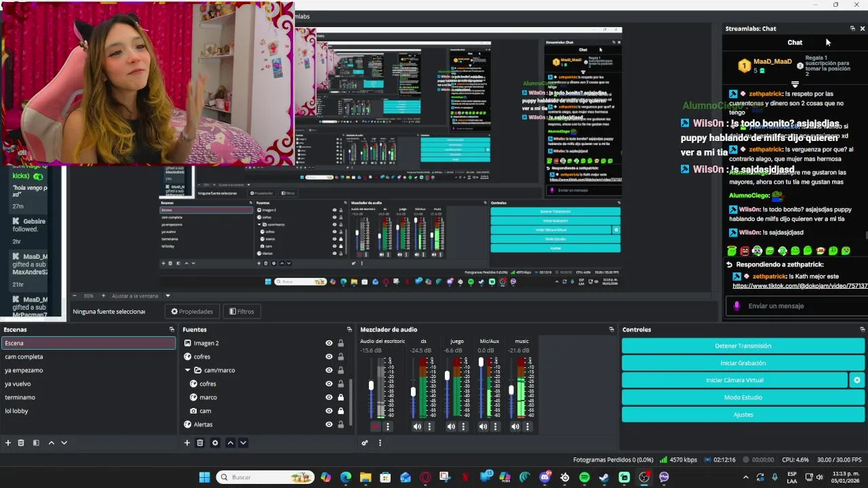Toggle visibility of marco source
The image size is (868, 488).
point(329,397)
